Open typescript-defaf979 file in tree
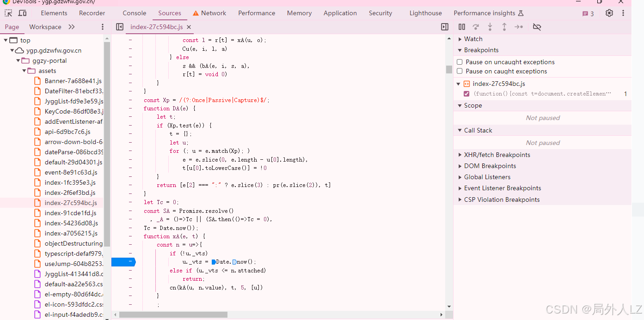 point(74,254)
